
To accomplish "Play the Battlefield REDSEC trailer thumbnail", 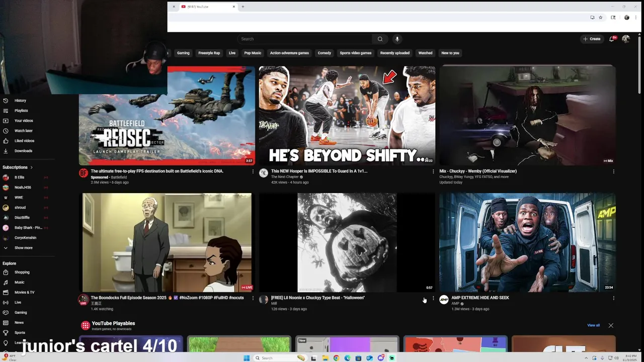I will [167, 115].
